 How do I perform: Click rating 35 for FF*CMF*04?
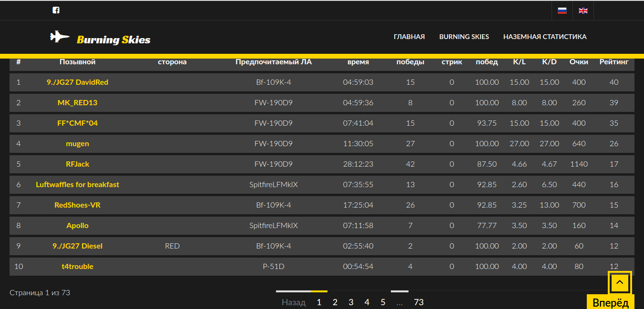click(614, 123)
